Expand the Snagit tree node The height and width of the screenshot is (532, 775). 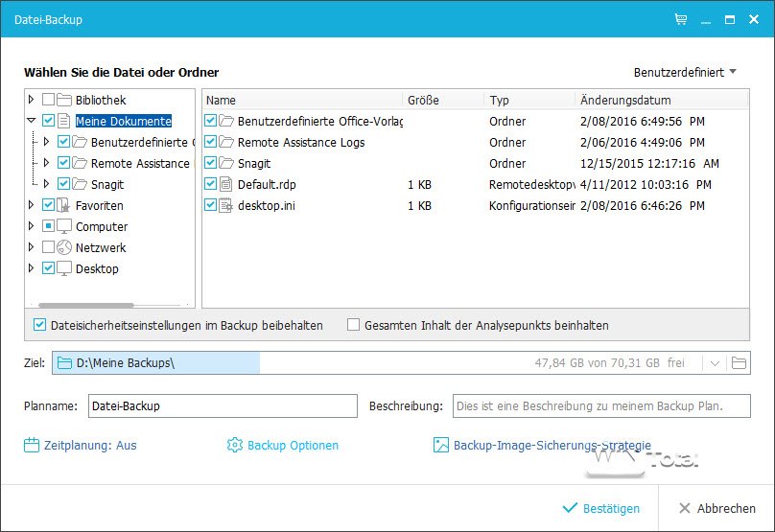coord(46,184)
